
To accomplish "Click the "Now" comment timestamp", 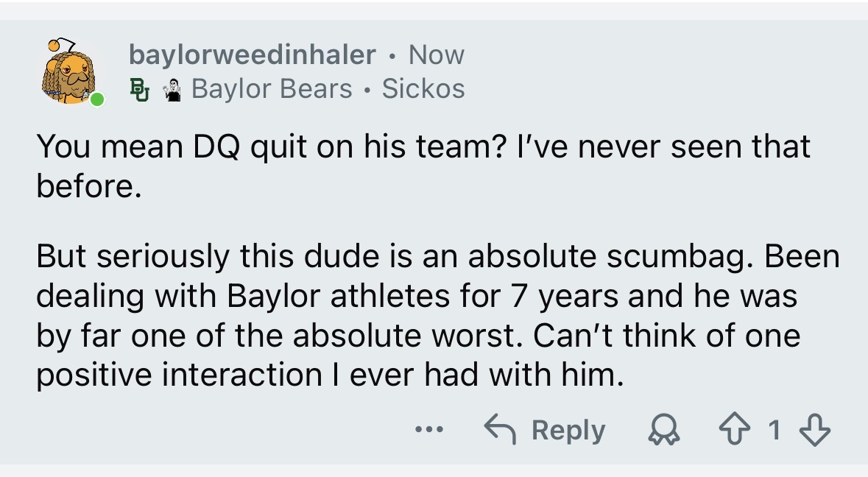I will (x=437, y=54).
